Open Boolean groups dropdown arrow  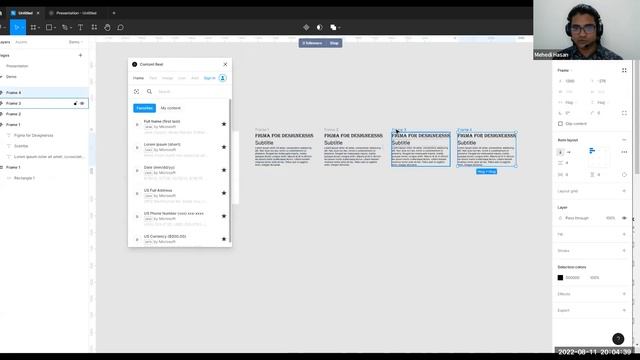coord(339,28)
